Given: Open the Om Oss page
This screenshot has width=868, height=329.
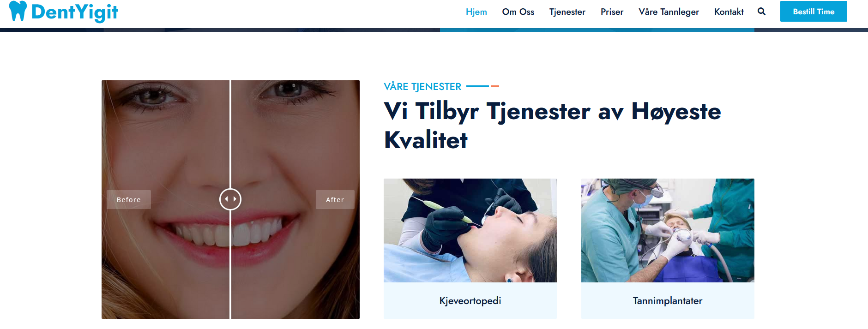Looking at the screenshot, I should pos(518,12).
